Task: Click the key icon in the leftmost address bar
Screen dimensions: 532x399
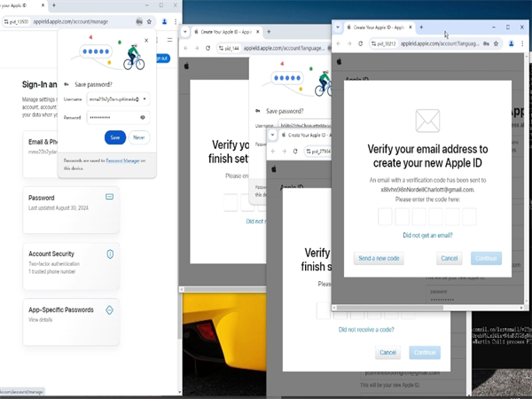Action: tap(138, 20)
